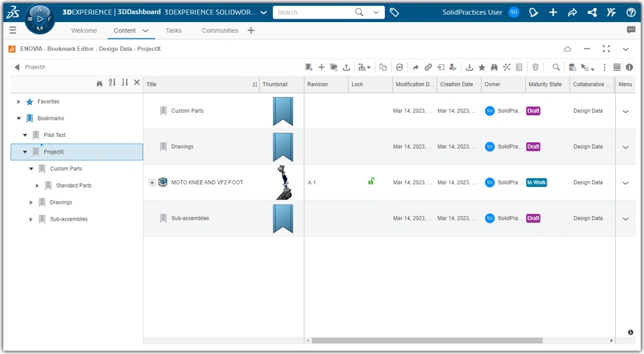Select the Custom Parts tree item
This screenshot has width=644, height=354.
(66, 169)
